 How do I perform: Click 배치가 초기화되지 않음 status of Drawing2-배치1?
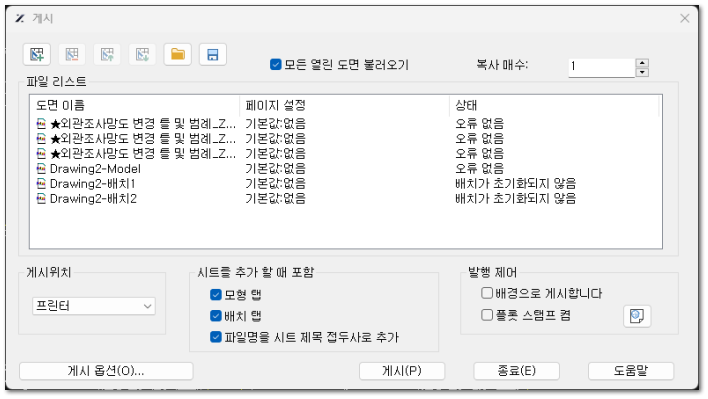click(x=515, y=184)
